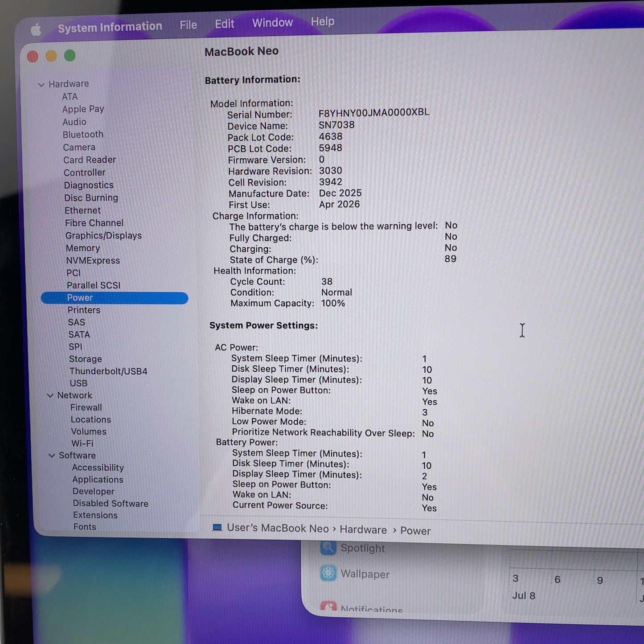The height and width of the screenshot is (644, 644).
Task: Click Hardware in the path bar
Action: click(x=363, y=529)
